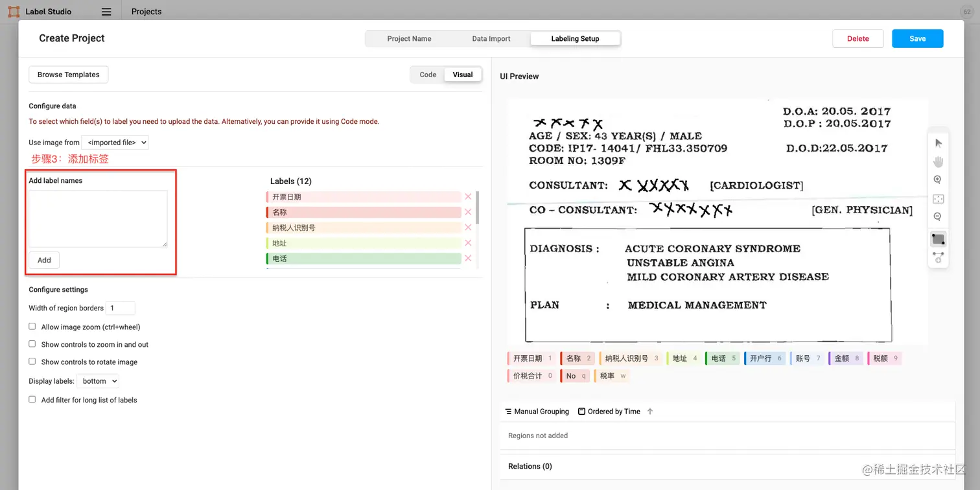
Task: Switch to Code view
Action: tap(428, 75)
